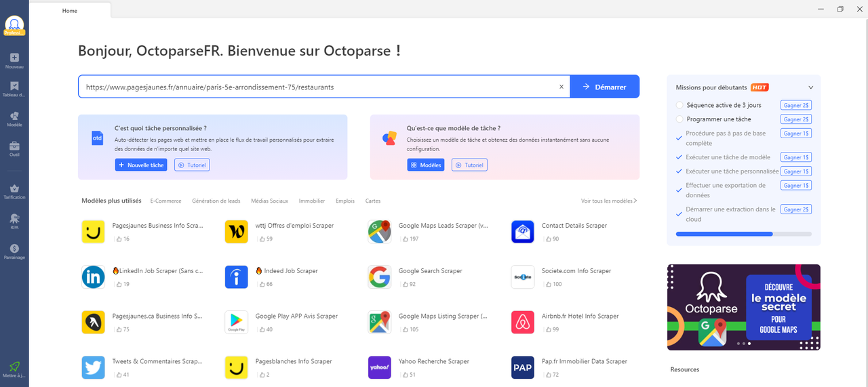Click Gagner 1$ for Effectuer une exportation
Screen dimensions: 868x387
tap(796, 186)
